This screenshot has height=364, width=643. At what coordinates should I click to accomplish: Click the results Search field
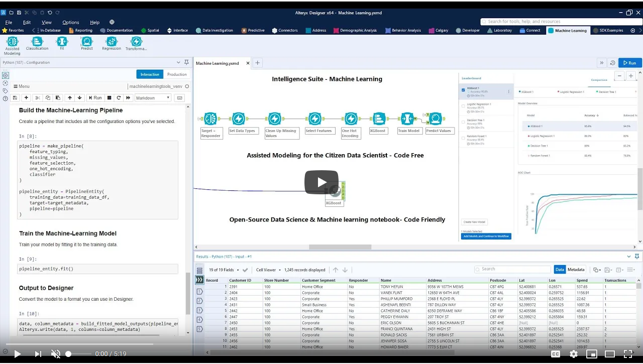(x=512, y=269)
